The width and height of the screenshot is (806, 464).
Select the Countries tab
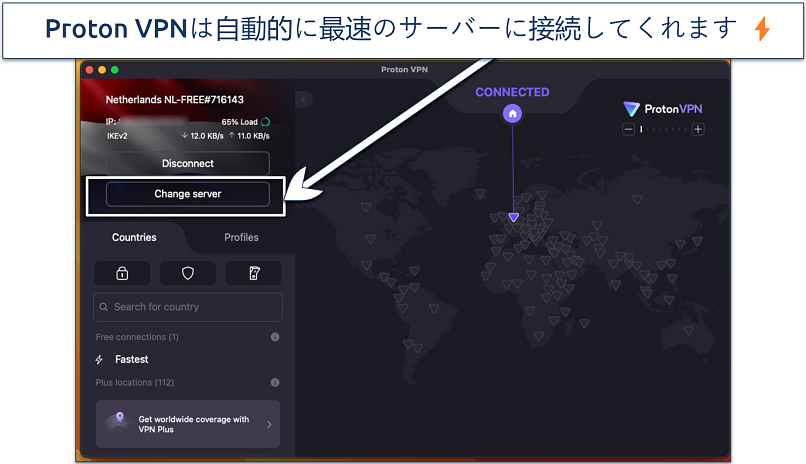coord(134,237)
